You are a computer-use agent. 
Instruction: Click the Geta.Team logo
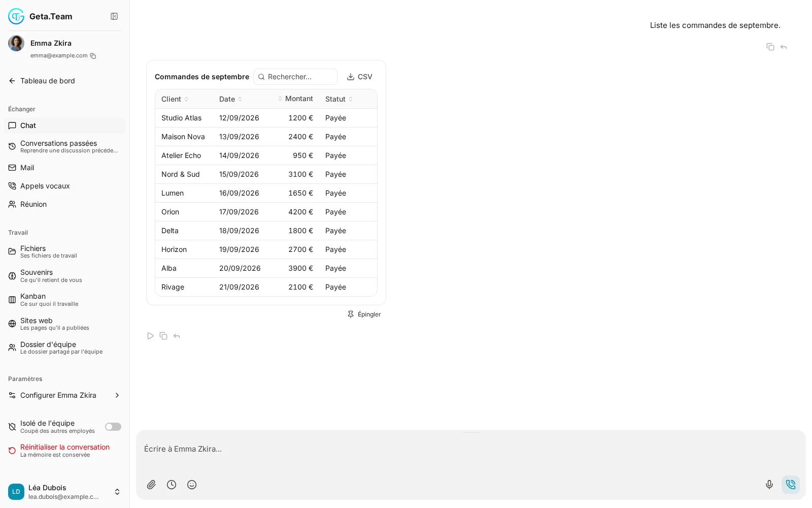pos(16,16)
